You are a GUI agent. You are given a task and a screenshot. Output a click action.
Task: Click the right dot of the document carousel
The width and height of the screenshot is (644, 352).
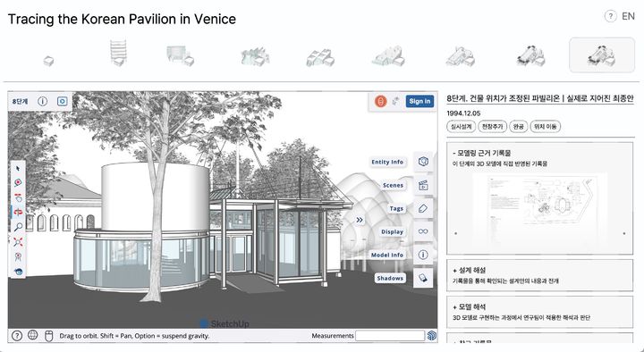pyautogui.click(x=624, y=233)
